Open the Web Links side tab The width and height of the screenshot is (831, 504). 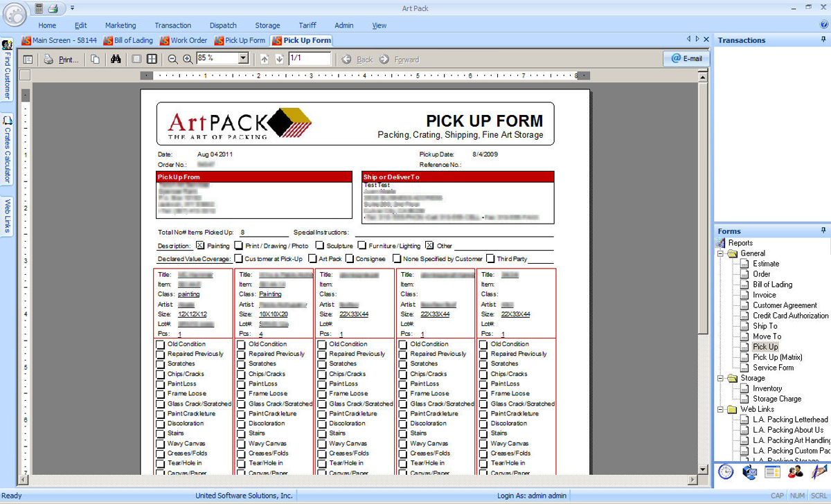[7, 215]
